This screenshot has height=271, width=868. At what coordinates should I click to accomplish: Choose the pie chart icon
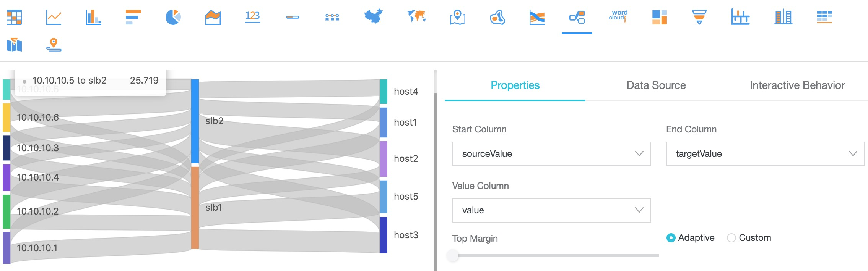coord(173,17)
